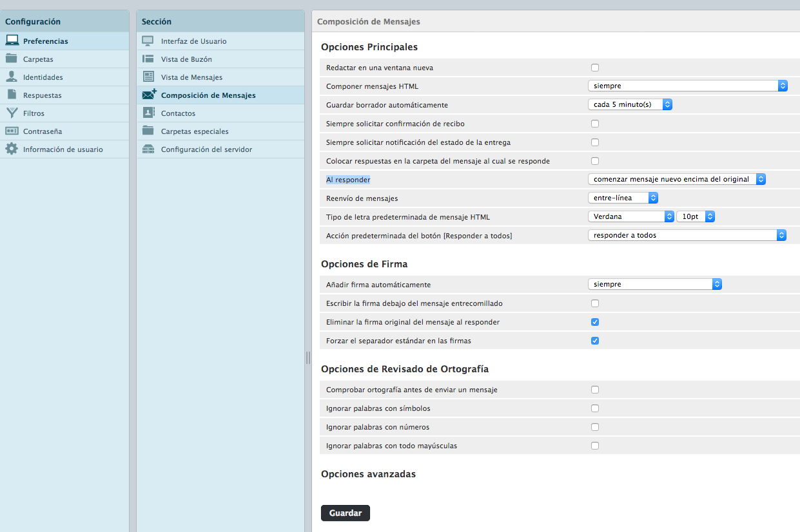Select the Configuración del servidor section
Screen dimensions: 800x532
(220, 149)
